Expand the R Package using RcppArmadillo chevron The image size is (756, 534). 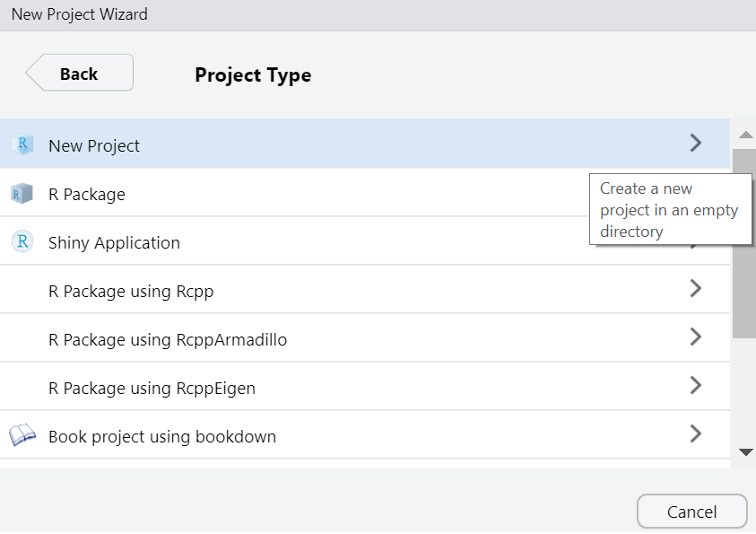(695, 337)
